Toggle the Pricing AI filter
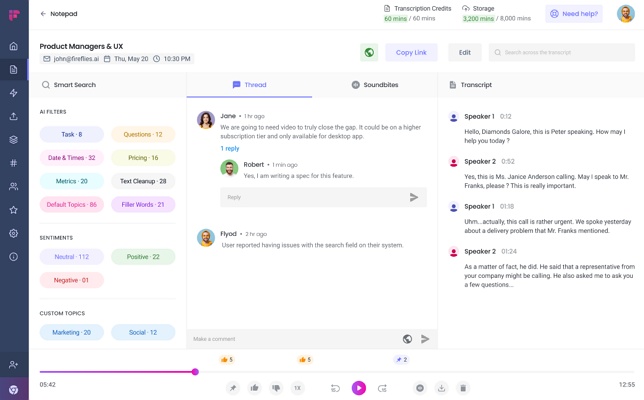644x400 pixels. pos(143,158)
